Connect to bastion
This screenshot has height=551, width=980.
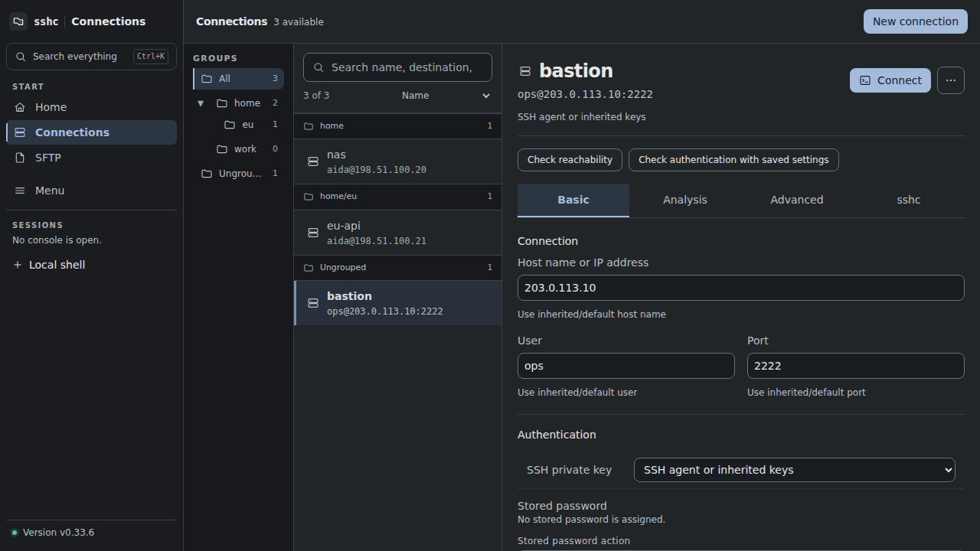coord(890,80)
